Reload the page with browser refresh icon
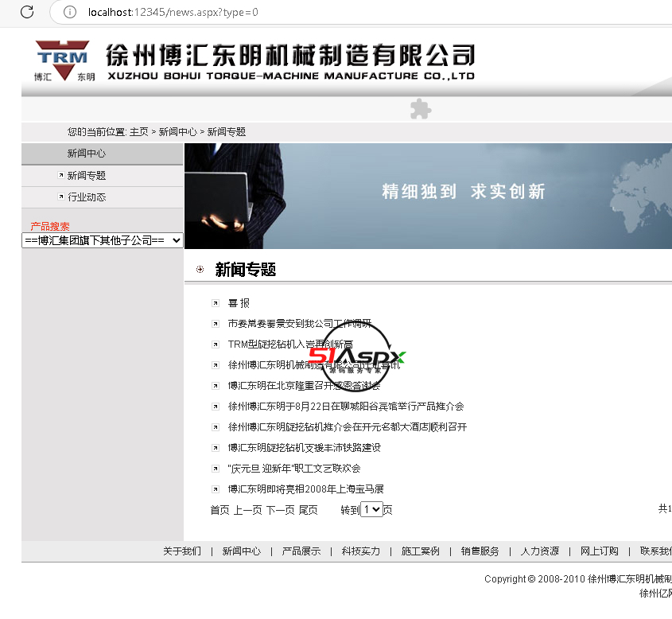This screenshot has width=672, height=619. (27, 12)
